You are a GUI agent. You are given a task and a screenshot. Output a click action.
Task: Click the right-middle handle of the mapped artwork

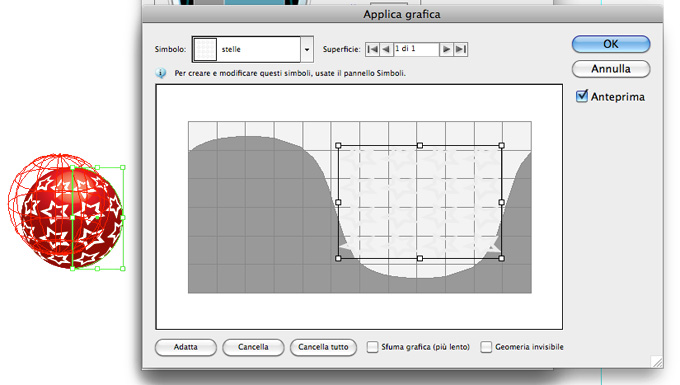(501, 202)
